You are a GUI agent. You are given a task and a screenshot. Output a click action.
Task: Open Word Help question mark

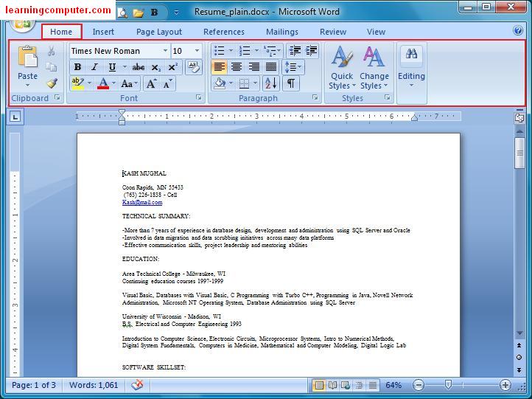pos(518,30)
